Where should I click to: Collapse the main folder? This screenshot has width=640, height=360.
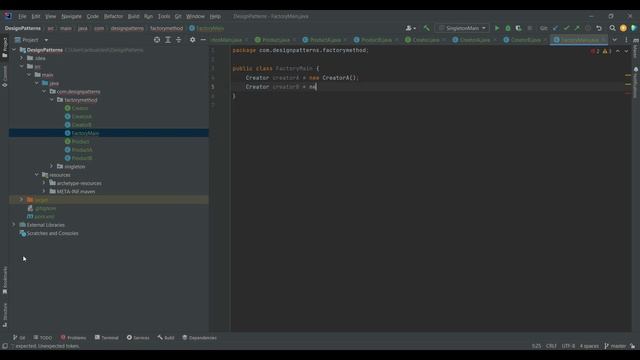click(29, 75)
